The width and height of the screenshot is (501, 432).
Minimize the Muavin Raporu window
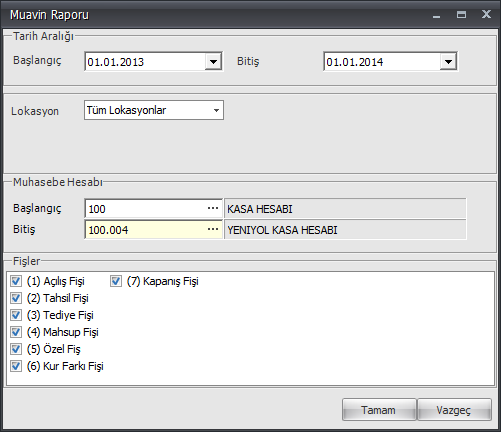436,15
